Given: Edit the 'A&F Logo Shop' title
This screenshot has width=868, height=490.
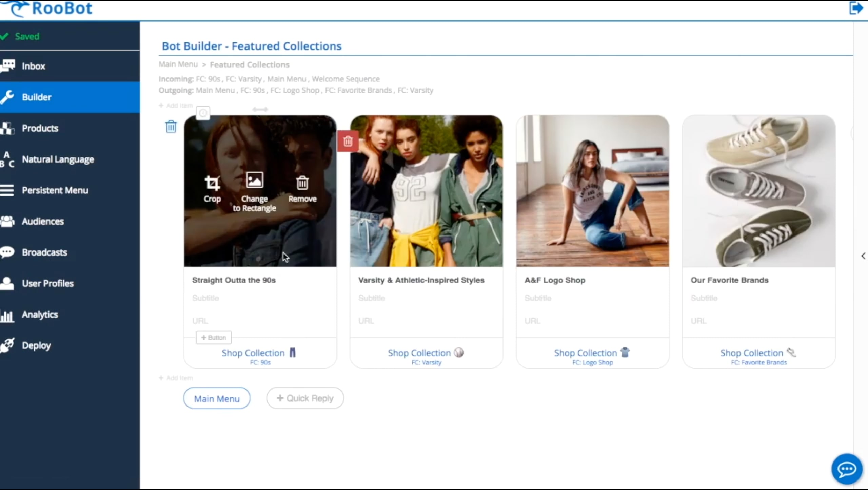Looking at the screenshot, I should click(555, 280).
